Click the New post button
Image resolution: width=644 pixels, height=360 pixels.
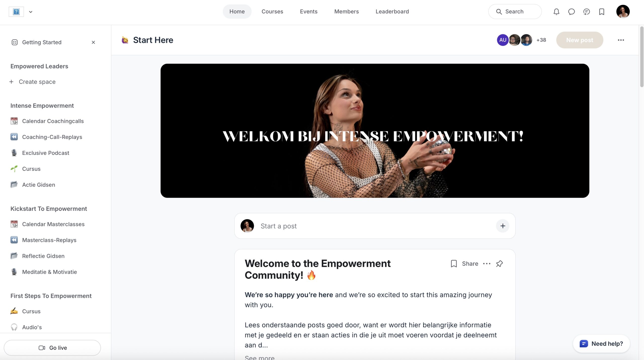(580, 40)
